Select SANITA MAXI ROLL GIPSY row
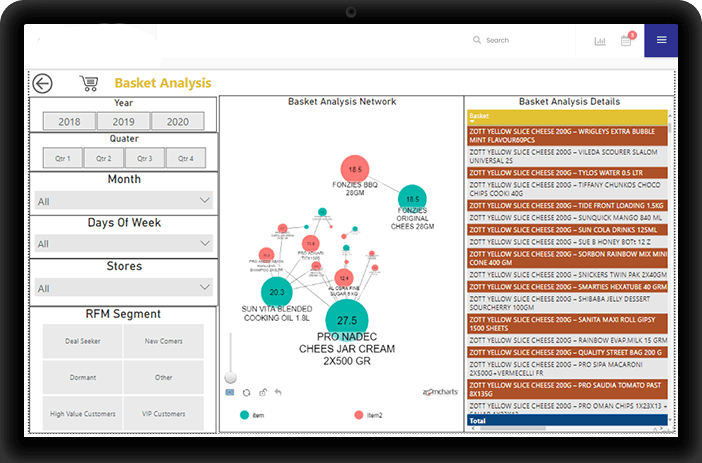The width and height of the screenshot is (702, 463). click(x=567, y=324)
